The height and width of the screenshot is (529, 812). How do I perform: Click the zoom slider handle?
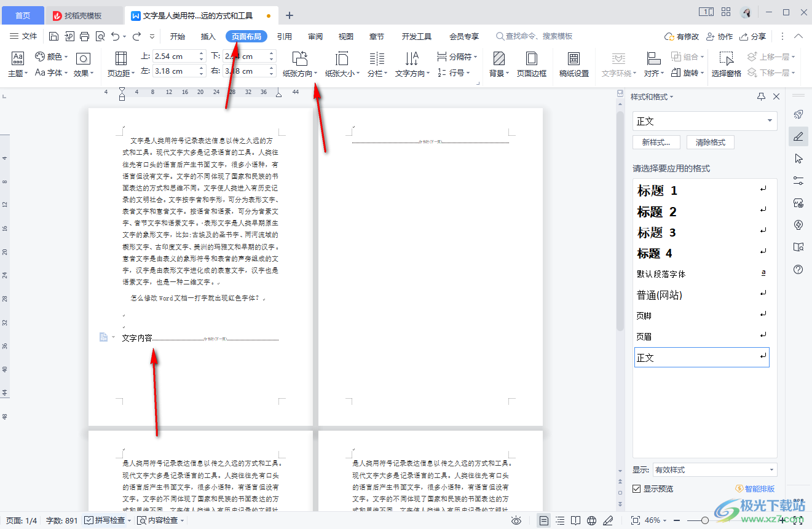[x=705, y=520]
